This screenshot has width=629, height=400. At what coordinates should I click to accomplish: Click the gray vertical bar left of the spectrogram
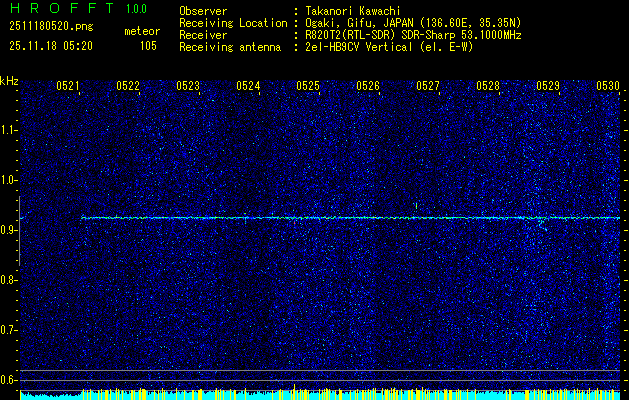[19, 231]
